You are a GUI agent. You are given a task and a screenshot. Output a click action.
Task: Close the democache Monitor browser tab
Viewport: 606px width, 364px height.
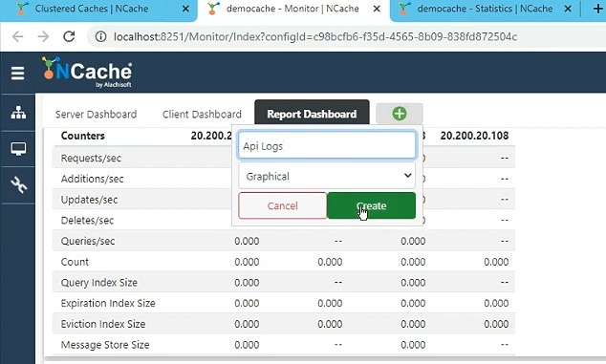pyautogui.click(x=377, y=9)
